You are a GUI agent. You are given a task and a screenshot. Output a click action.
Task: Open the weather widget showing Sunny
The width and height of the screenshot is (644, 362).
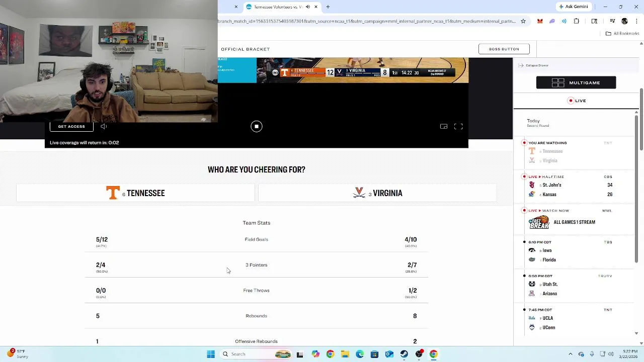click(x=18, y=354)
